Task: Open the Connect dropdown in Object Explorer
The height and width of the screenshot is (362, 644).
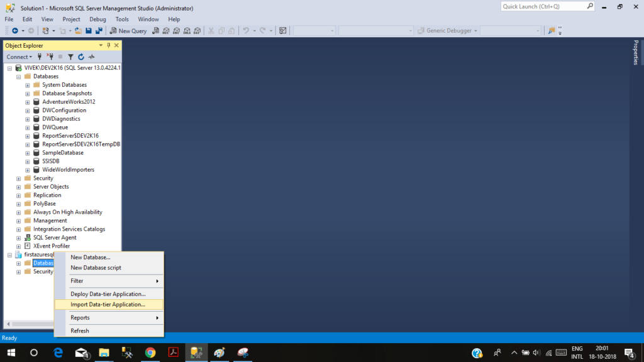Action: coord(18,57)
